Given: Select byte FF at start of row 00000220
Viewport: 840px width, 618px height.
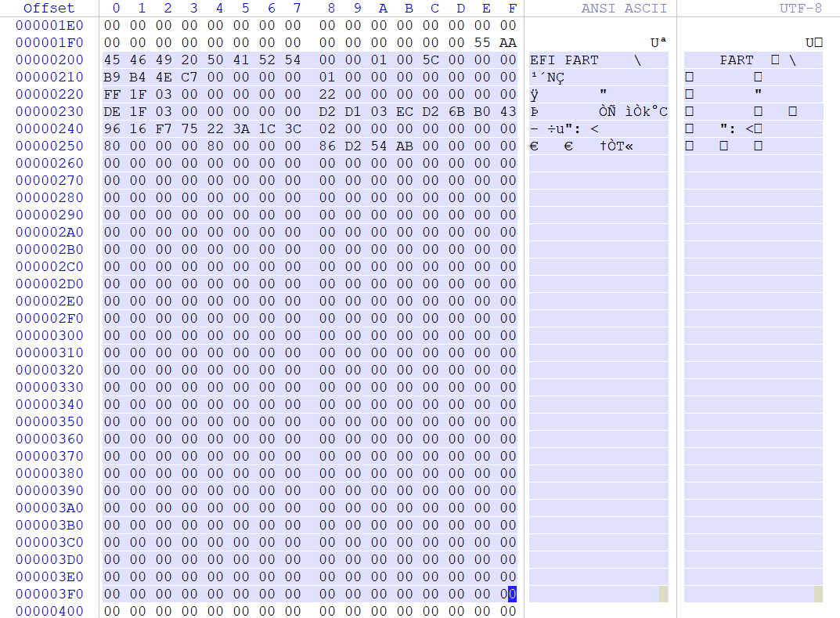Looking at the screenshot, I should (x=112, y=94).
